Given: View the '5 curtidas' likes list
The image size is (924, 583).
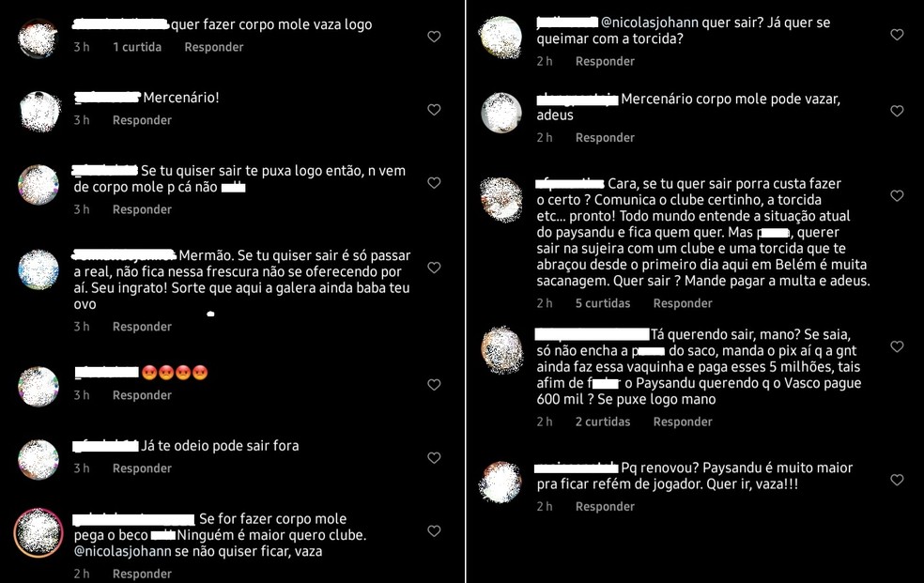Looking at the screenshot, I should [603, 303].
